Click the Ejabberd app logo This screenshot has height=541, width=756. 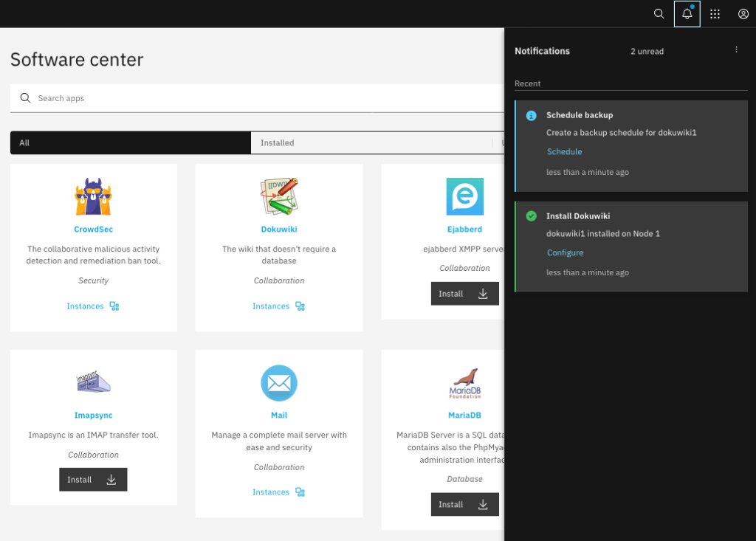tap(465, 196)
